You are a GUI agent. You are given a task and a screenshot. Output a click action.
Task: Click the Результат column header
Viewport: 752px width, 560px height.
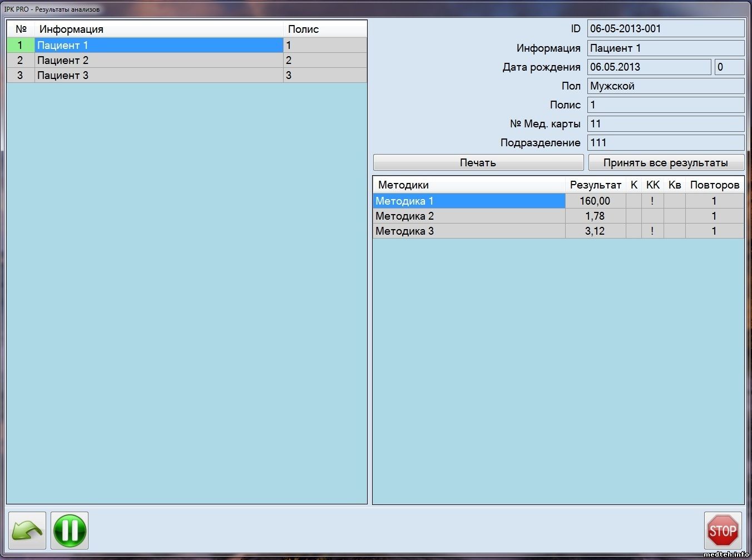pyautogui.click(x=595, y=185)
